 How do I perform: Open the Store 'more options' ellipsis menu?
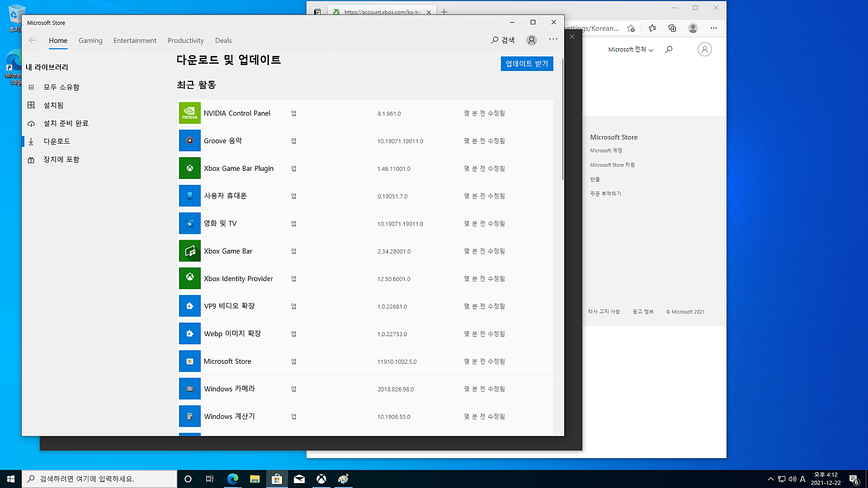pyautogui.click(x=553, y=39)
